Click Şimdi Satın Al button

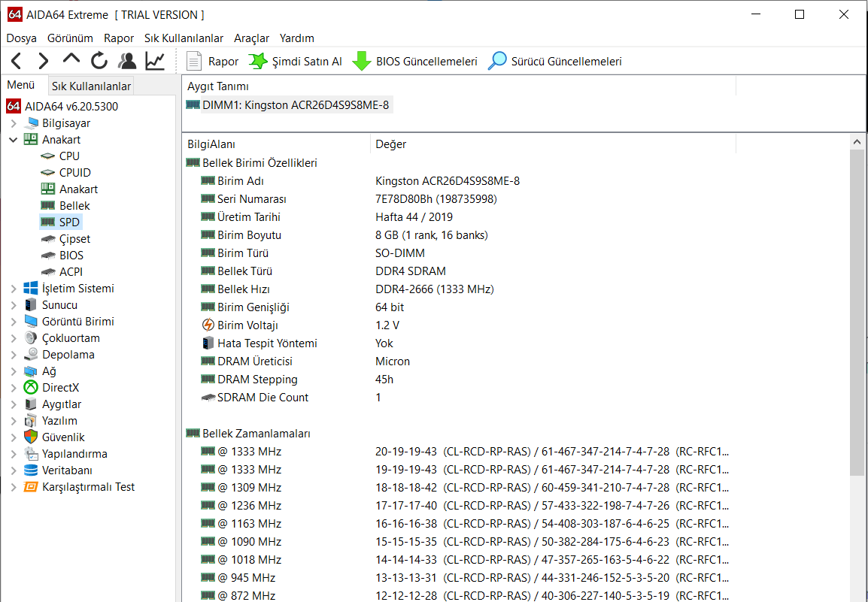tap(295, 62)
